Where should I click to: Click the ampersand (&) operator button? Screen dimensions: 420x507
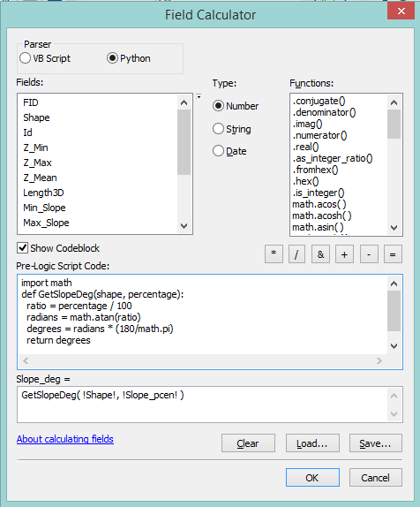pos(320,254)
